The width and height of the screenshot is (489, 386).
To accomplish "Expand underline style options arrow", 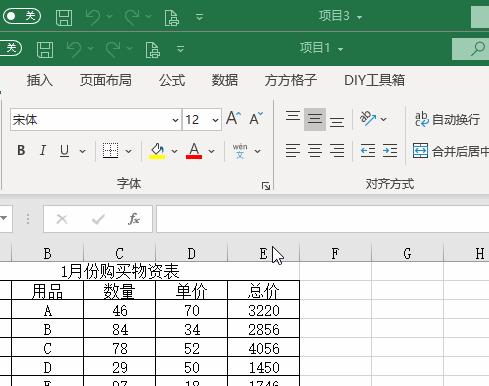I will [x=82, y=151].
